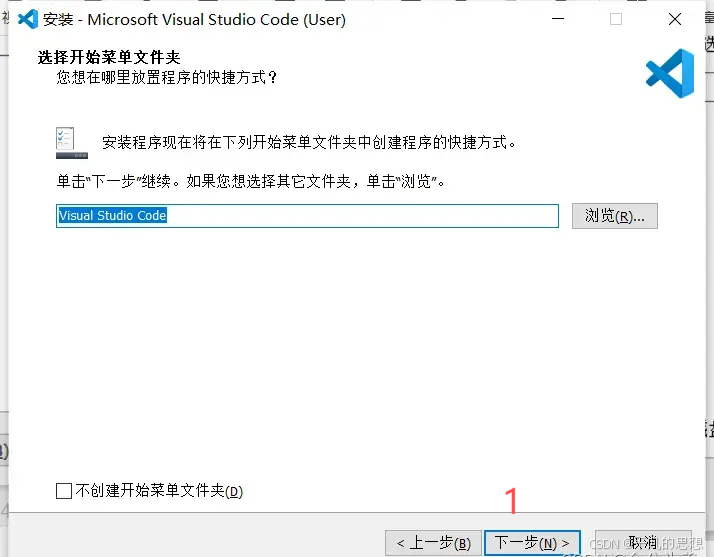Click the sentence 安装程序现在将在下列开始菜单文件夹中创建程序的快捷方式
The height and width of the screenshot is (557, 714).
pyautogui.click(x=309, y=143)
